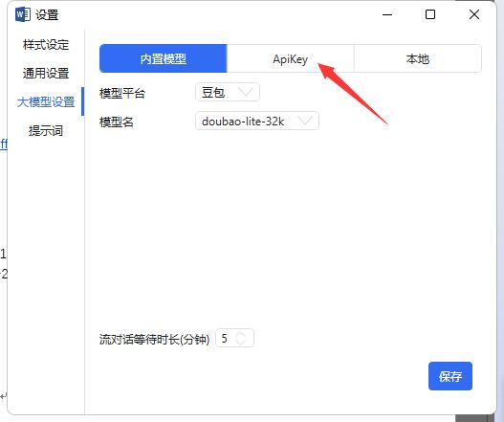Screen dimensions: 504x422
Task: Click the chevron arrow of the 豆包 dropdown
Action: click(246, 92)
